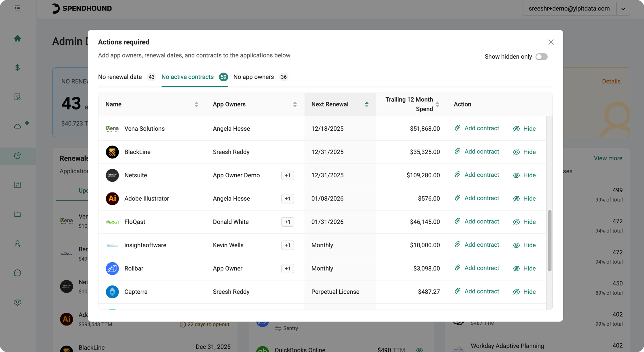Expand Netsuite's +1 additional owners
644x352 pixels.
(x=287, y=175)
